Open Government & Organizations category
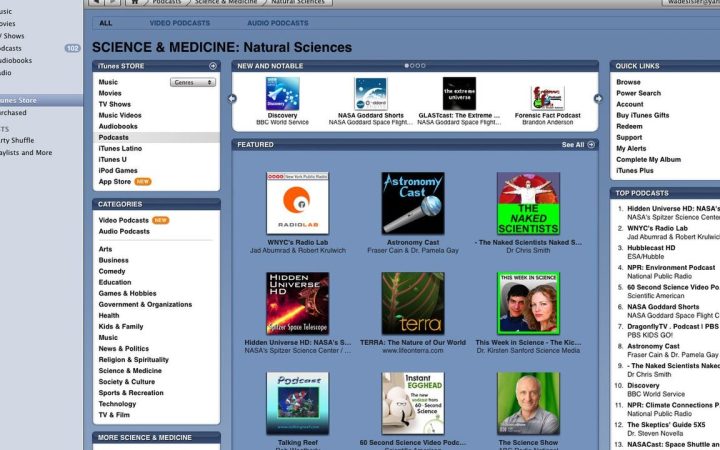The width and height of the screenshot is (720, 450). [145, 304]
